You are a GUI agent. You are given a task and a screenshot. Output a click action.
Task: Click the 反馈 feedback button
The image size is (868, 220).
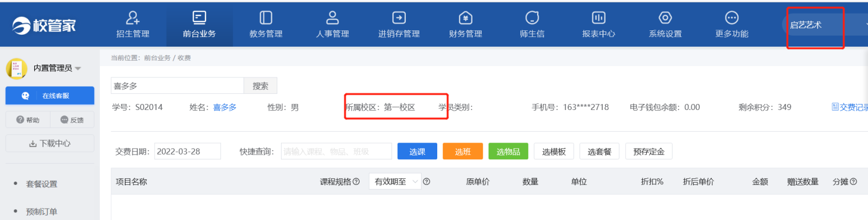[72, 120]
